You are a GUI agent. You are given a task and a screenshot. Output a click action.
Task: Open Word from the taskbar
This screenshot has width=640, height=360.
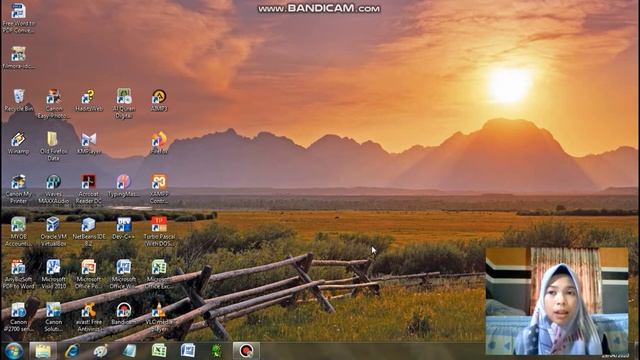pyautogui.click(x=188, y=351)
